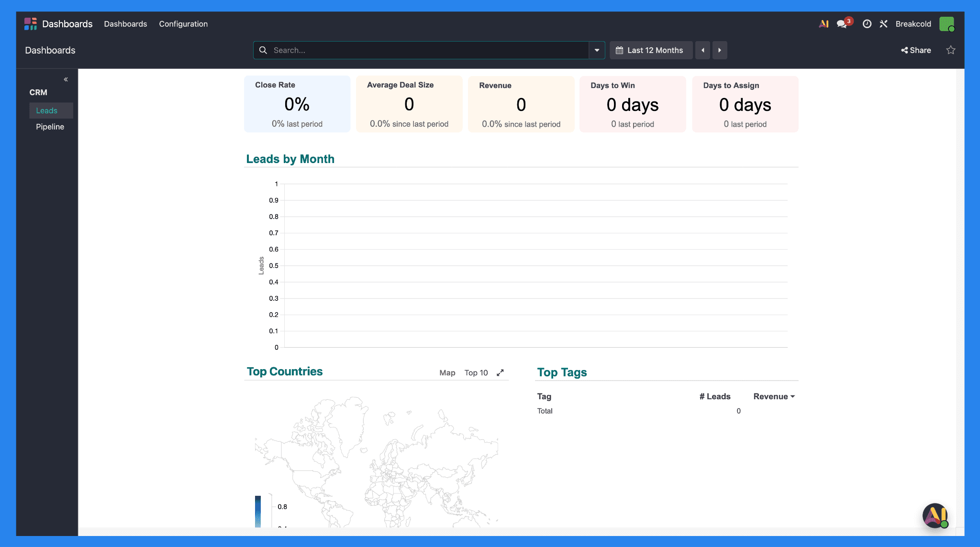This screenshot has height=547, width=980.
Task: Open the calendar icon on Last 12 Months
Action: pyautogui.click(x=619, y=50)
